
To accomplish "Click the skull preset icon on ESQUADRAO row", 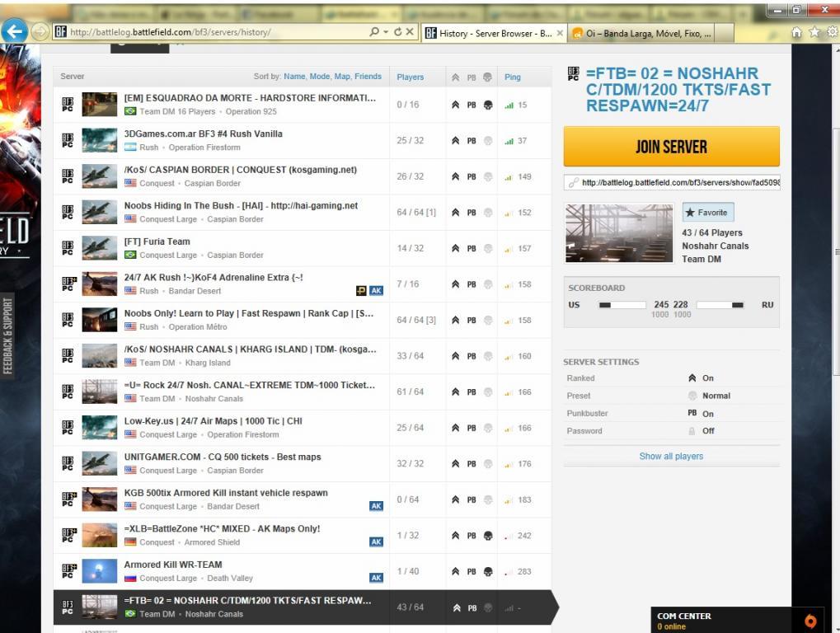I will [x=487, y=105].
